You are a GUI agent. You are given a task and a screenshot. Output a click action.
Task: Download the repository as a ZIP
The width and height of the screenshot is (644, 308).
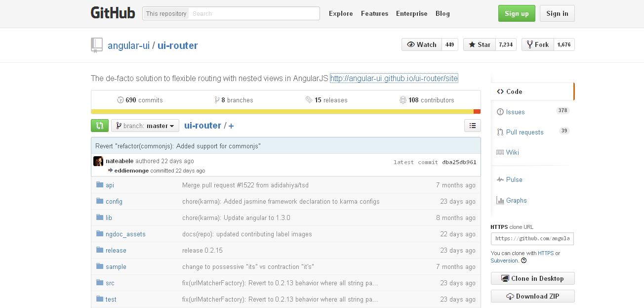tap(532, 296)
